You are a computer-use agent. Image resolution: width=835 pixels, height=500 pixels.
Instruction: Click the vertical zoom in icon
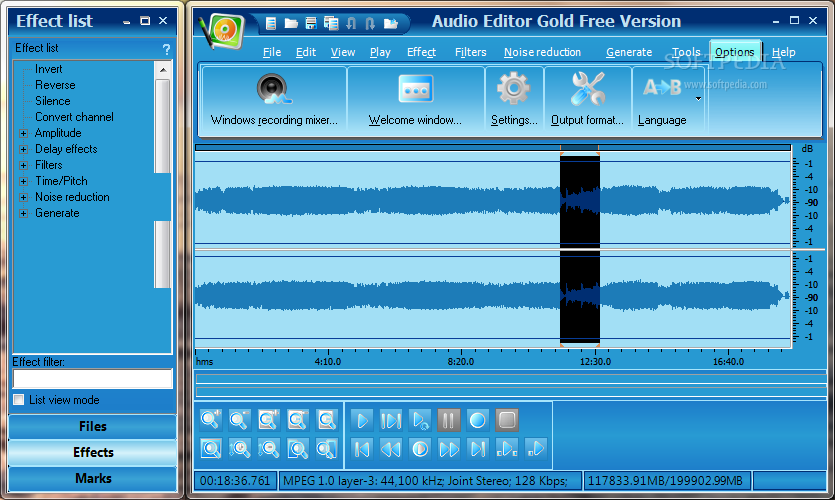point(239,448)
